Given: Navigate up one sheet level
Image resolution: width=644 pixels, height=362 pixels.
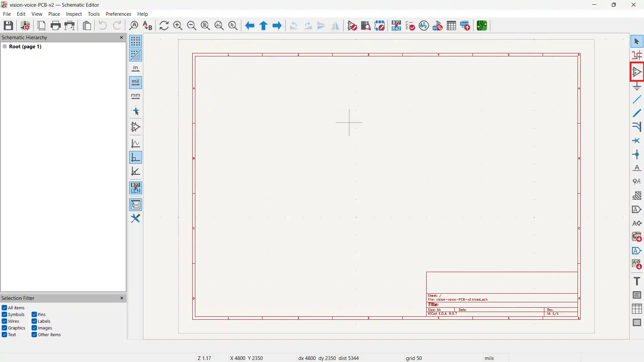Looking at the screenshot, I should tap(263, 25).
